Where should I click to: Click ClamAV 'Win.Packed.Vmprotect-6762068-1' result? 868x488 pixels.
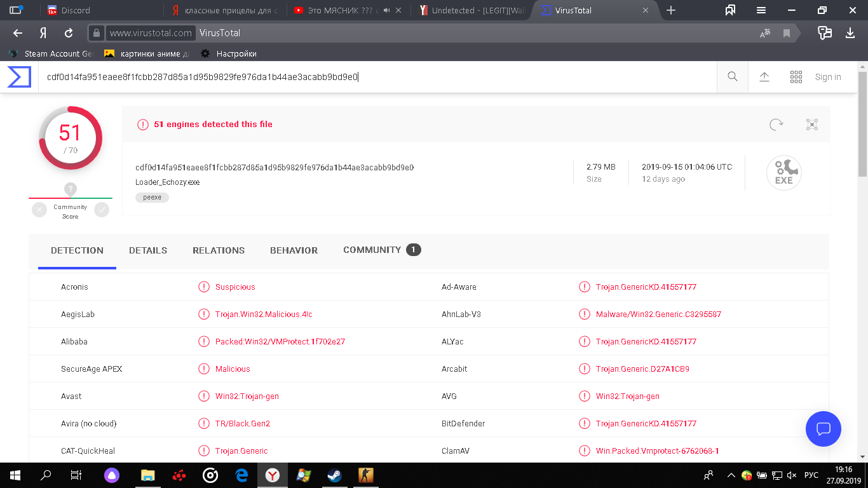pos(658,451)
